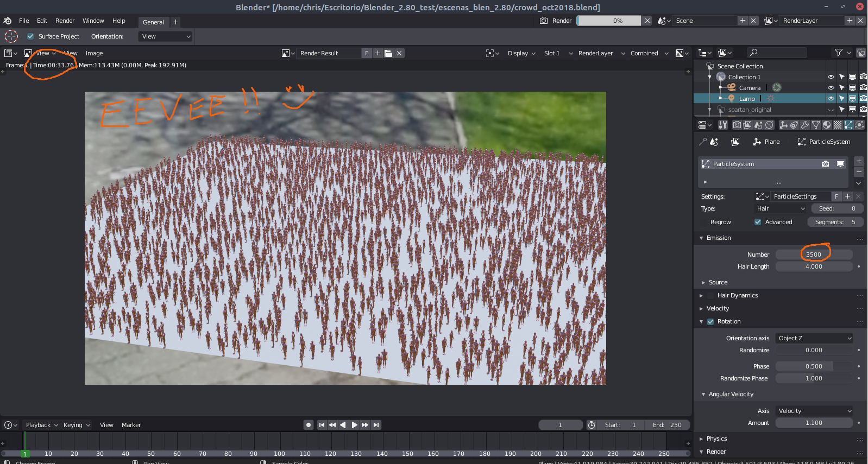Hide the Lamp object with eye icon
Screen dimensions: 868x464
[x=831, y=98]
